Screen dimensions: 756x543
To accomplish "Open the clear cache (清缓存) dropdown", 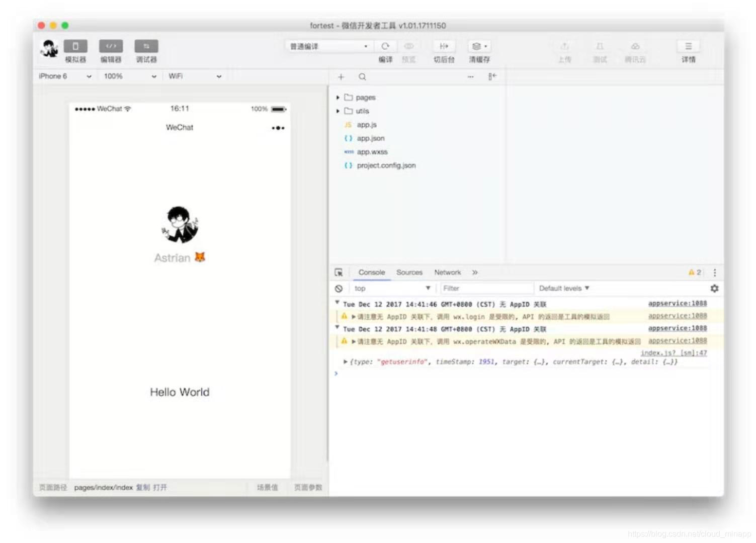I will (479, 46).
